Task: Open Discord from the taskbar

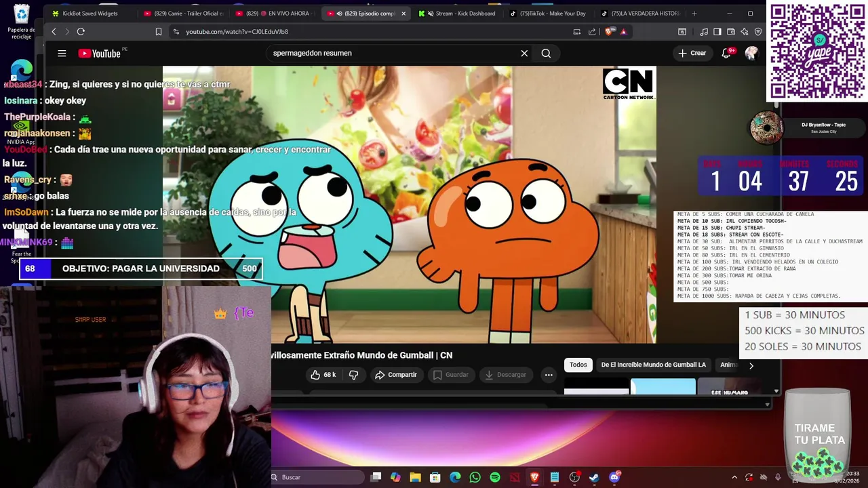Action: [x=614, y=477]
